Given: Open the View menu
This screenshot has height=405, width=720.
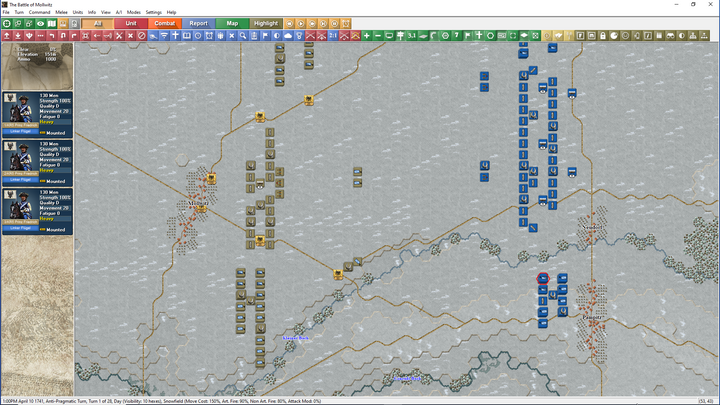Looking at the screenshot, I should pyautogui.click(x=106, y=12).
